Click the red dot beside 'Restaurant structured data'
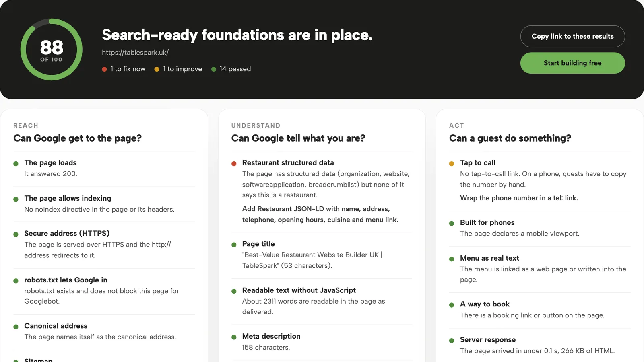 [x=234, y=164]
